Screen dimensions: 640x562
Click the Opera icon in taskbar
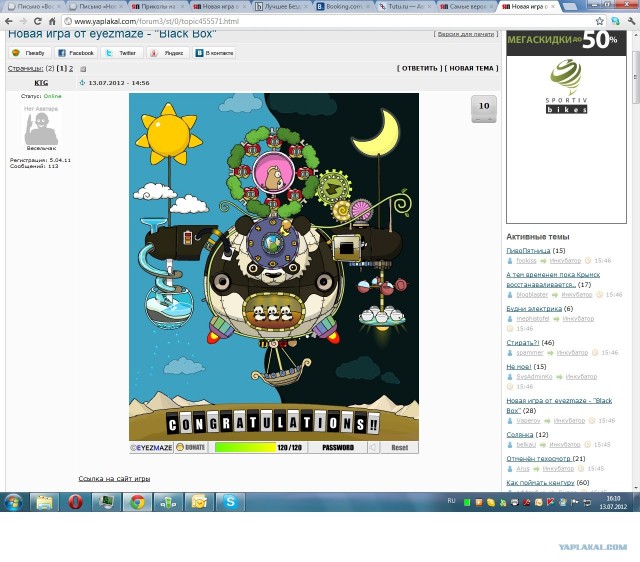click(74, 502)
